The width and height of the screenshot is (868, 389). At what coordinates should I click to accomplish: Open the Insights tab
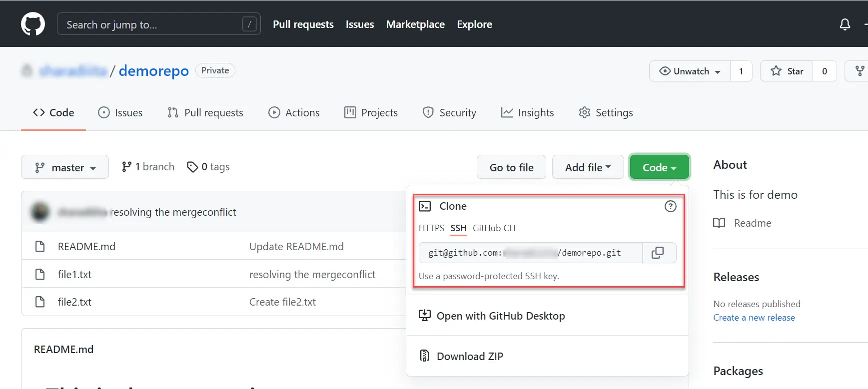pos(527,113)
